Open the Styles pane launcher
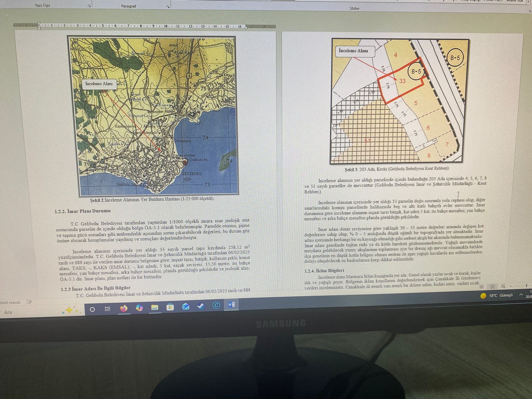 point(530,11)
